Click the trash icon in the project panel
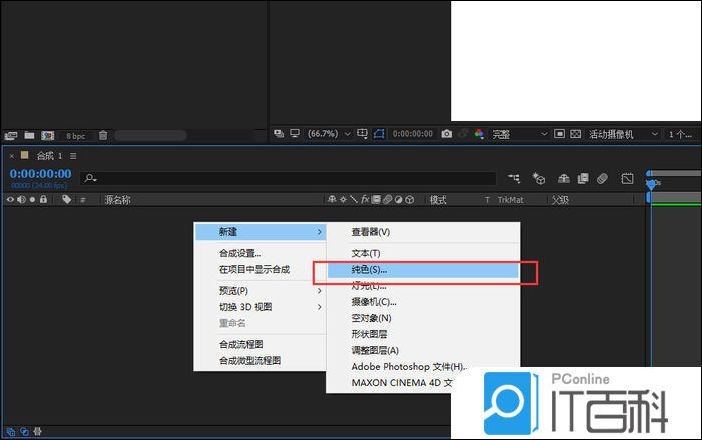 click(x=103, y=135)
